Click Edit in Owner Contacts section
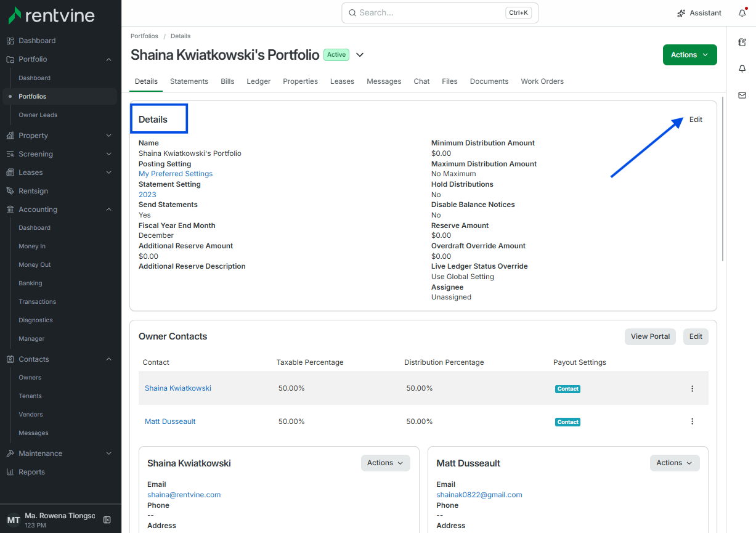This screenshot has width=756, height=533. pos(696,336)
